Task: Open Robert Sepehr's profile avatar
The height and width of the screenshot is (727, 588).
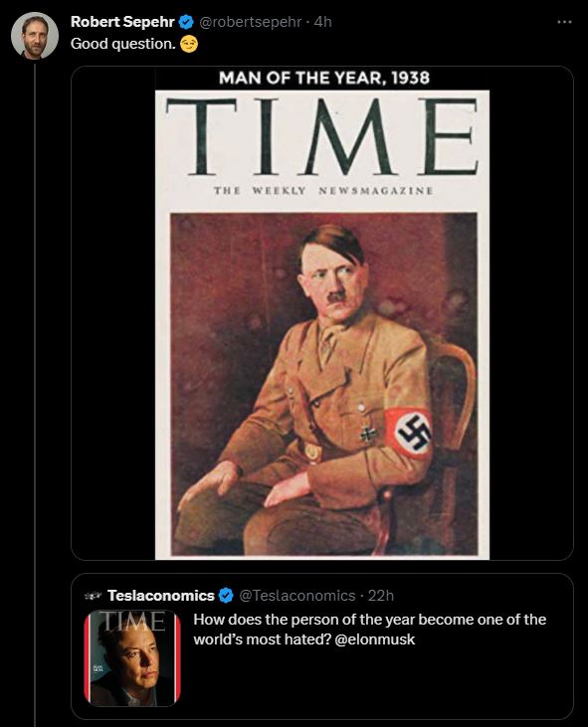Action: [35, 36]
